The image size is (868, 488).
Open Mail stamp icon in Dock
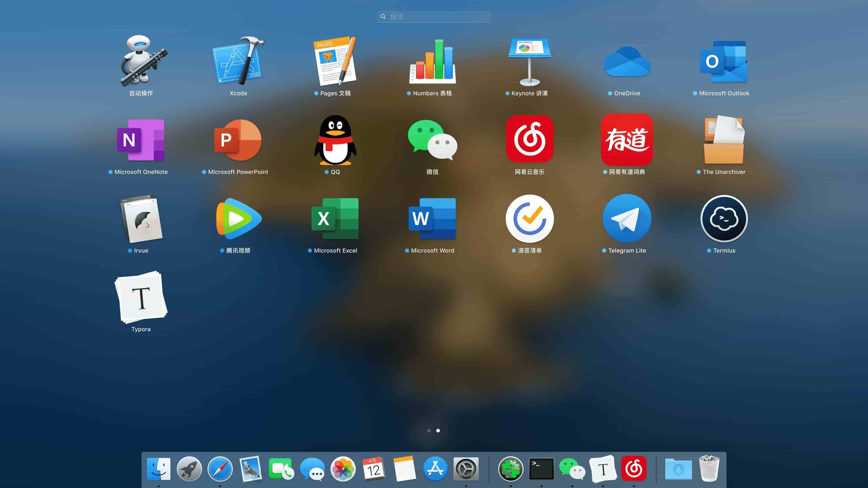click(251, 469)
